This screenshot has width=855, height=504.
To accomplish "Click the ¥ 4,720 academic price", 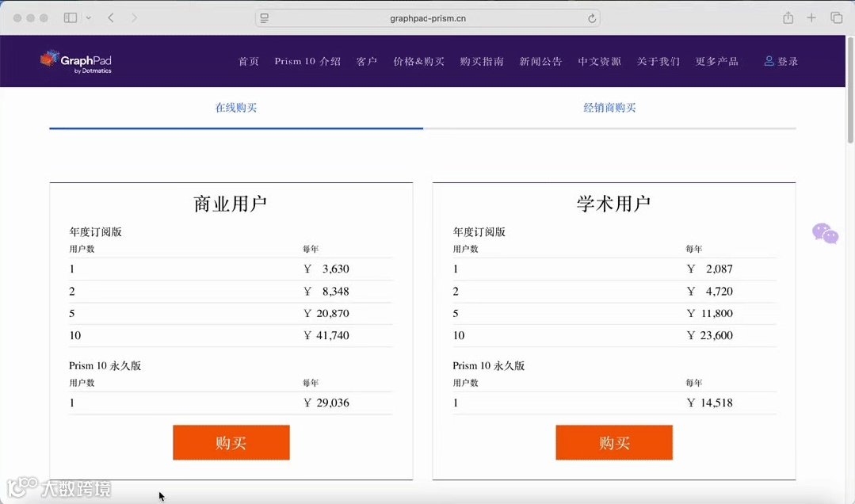I will pyautogui.click(x=709, y=292).
